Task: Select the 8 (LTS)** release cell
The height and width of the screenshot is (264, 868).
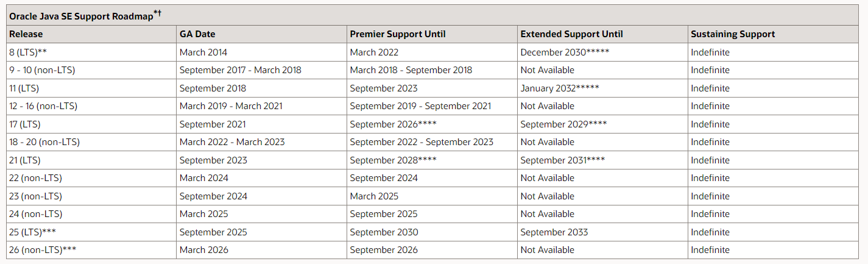Action: (x=28, y=52)
